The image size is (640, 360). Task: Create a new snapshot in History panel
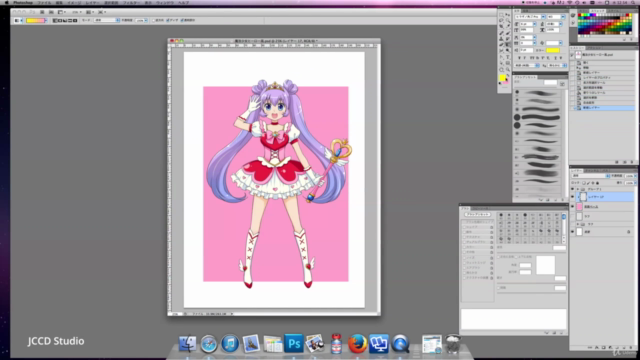pos(624,162)
